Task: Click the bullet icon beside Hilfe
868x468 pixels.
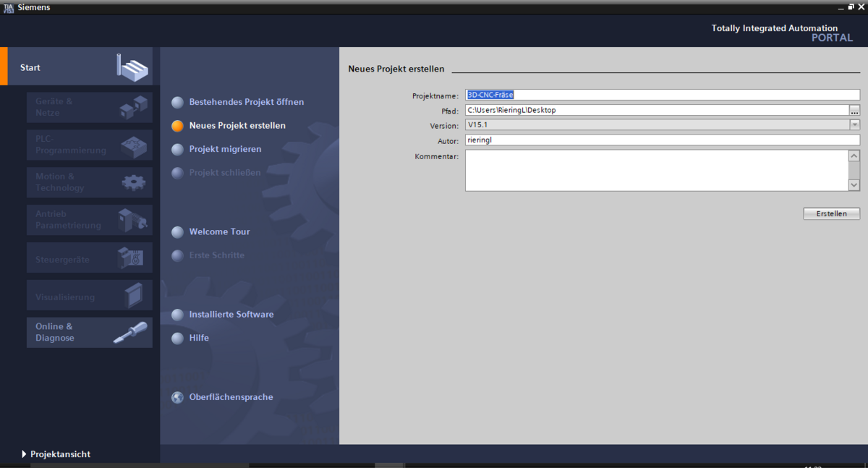Action: [x=177, y=338]
